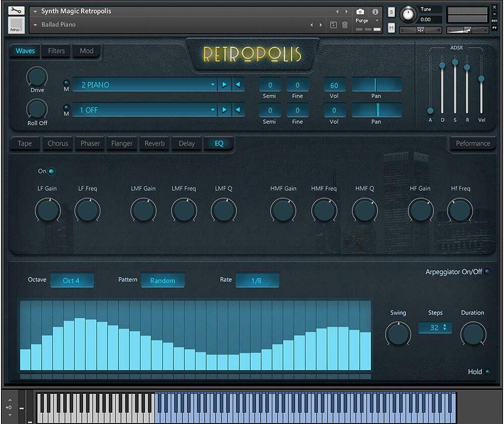Change the arpeggiator Pattern from Random
Image resolution: width=504 pixels, height=424 pixels.
pyautogui.click(x=163, y=280)
